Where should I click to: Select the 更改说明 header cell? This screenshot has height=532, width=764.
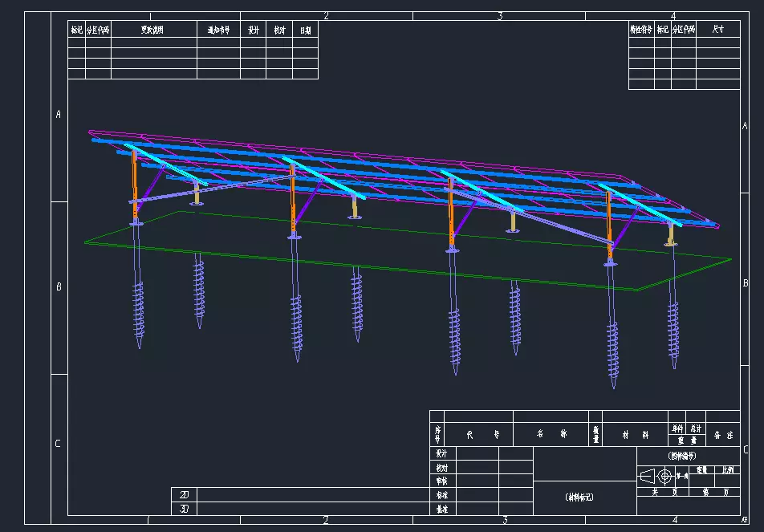tap(153, 30)
